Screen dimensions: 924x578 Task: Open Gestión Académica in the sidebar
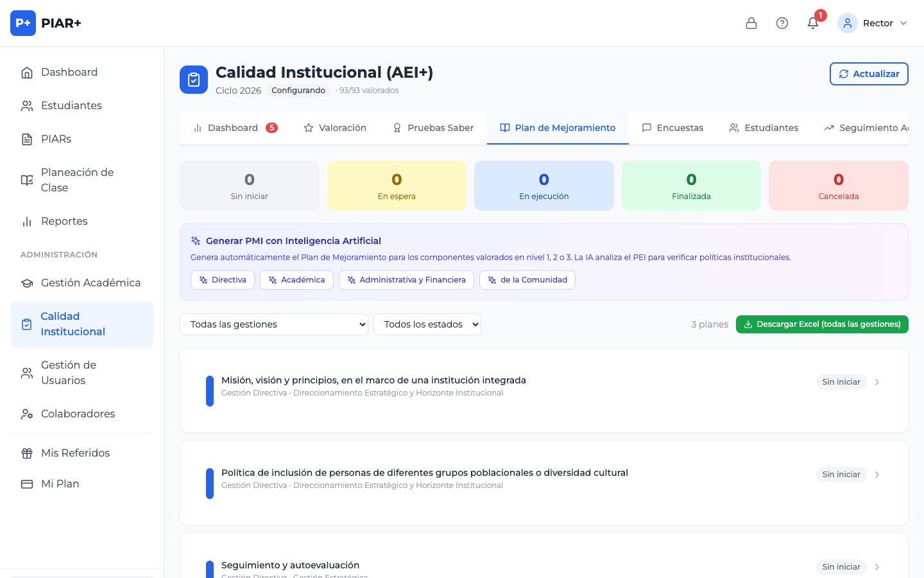(82, 283)
